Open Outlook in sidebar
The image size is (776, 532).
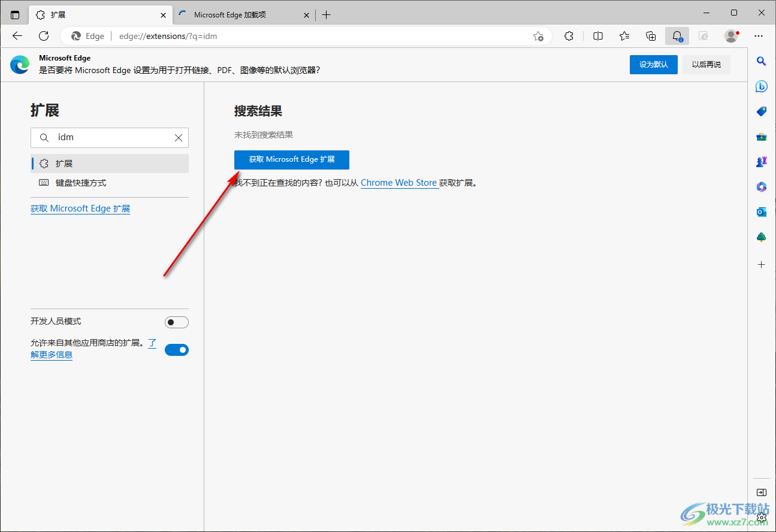pyautogui.click(x=762, y=212)
